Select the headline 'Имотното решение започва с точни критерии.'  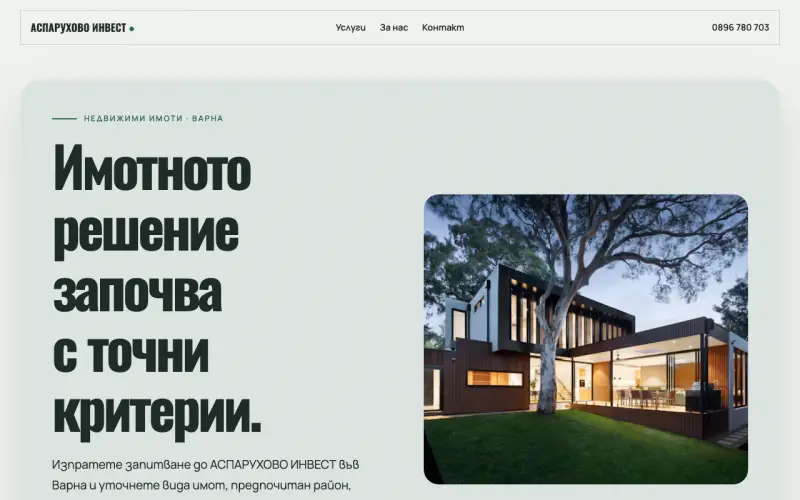[157, 292]
